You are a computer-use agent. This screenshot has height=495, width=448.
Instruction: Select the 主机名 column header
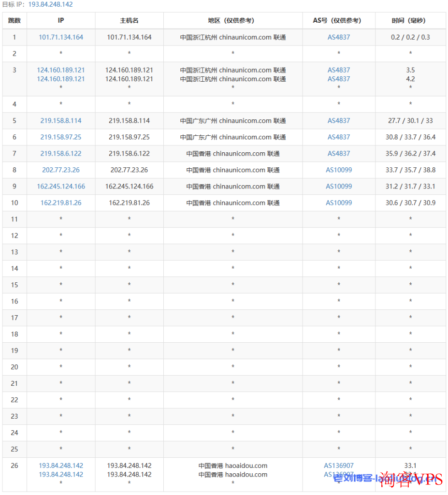point(129,20)
